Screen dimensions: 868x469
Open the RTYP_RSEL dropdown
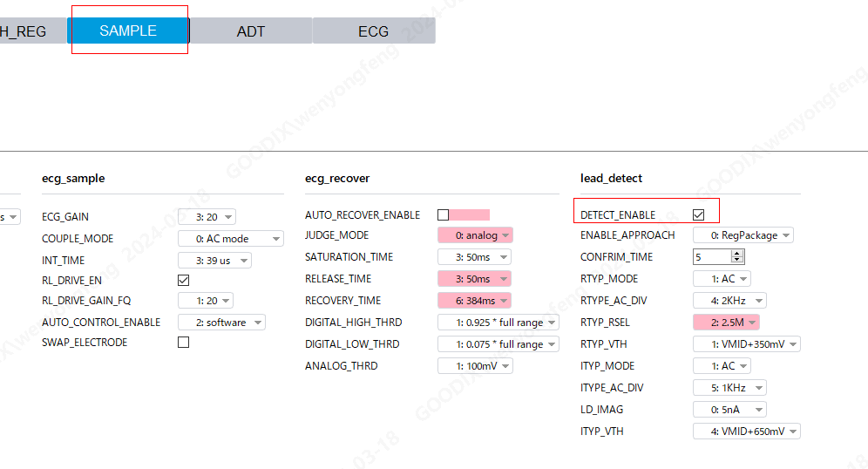(x=726, y=323)
